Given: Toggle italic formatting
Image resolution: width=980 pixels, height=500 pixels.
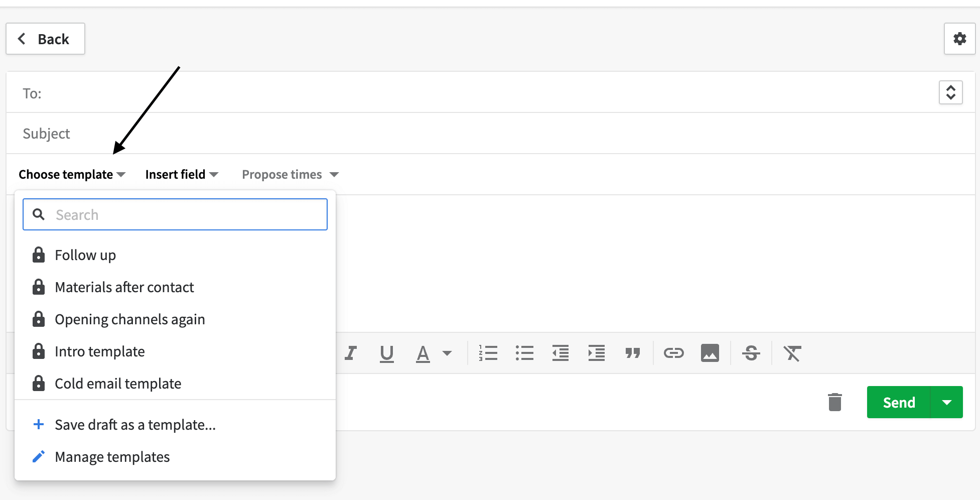Looking at the screenshot, I should pos(350,353).
